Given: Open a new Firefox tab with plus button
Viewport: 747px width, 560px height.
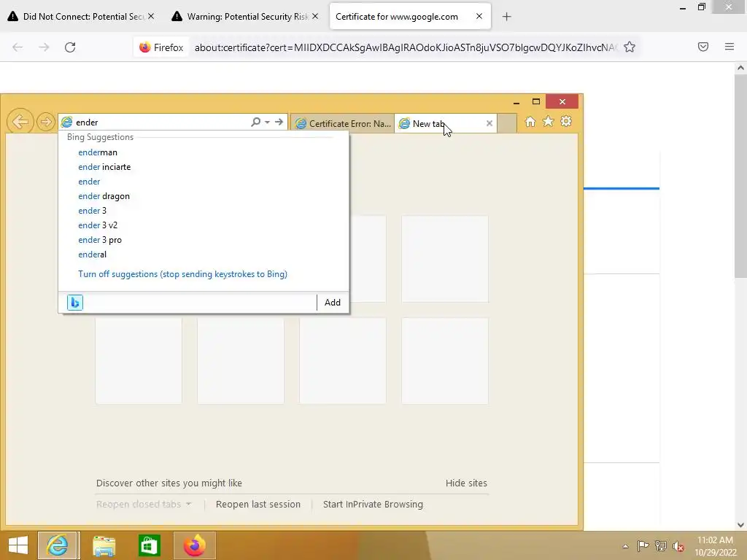Looking at the screenshot, I should [506, 17].
